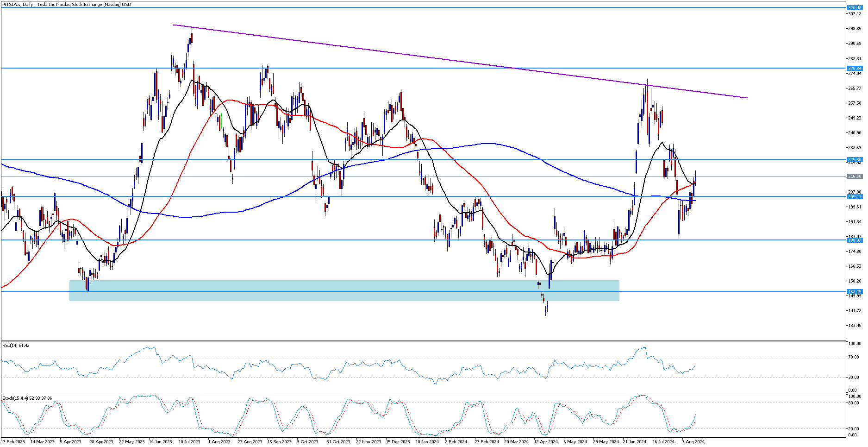
Task: Click the 7 Aug 2024 date label
Action: click(693, 442)
